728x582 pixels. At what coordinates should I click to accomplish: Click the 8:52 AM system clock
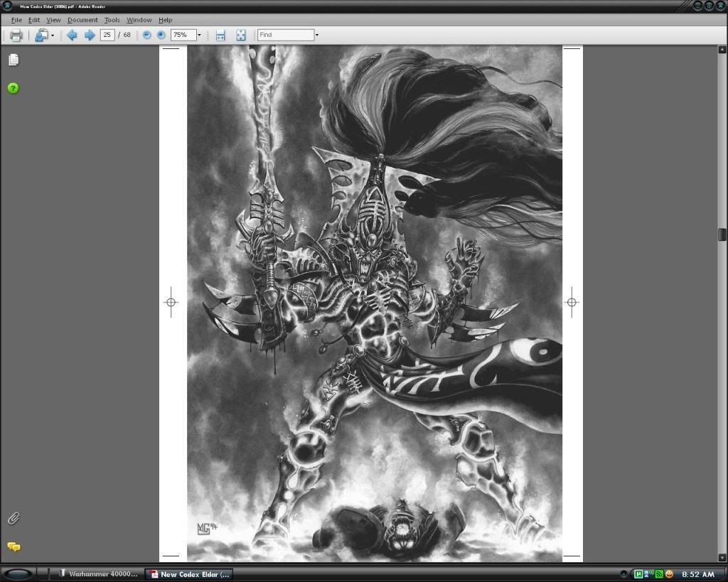(x=698, y=574)
